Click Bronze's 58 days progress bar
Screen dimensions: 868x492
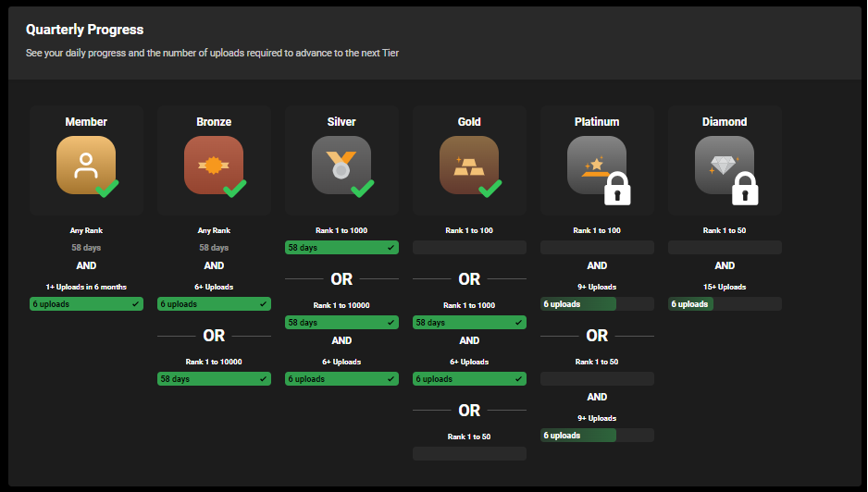(214, 379)
